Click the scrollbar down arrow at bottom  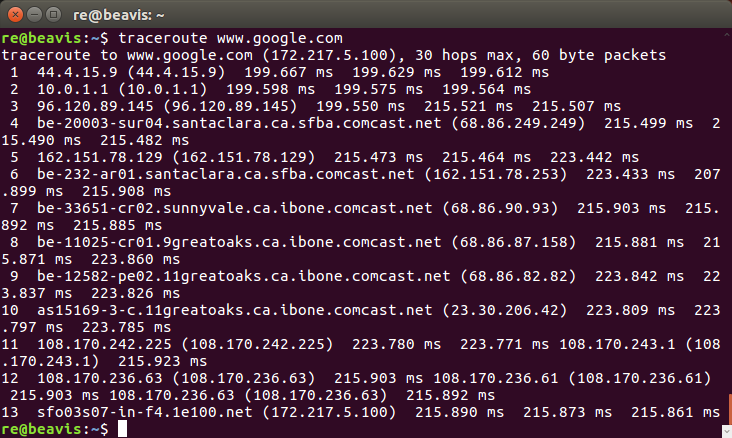pos(727,431)
